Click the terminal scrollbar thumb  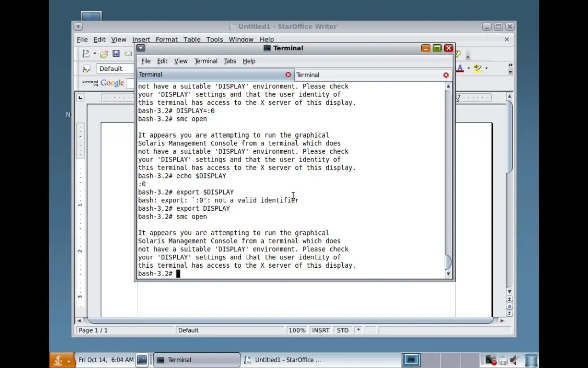click(x=448, y=263)
